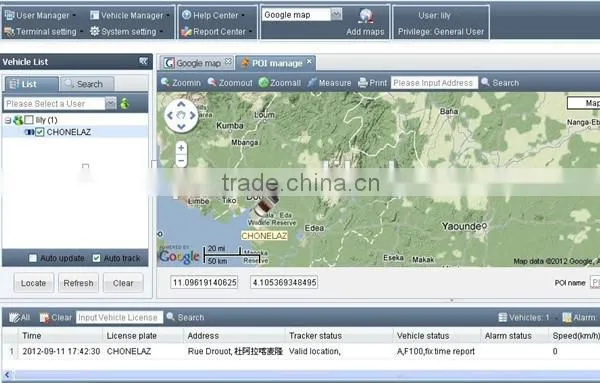Click the map zoom-in plus button
The image size is (600, 383).
point(181,148)
